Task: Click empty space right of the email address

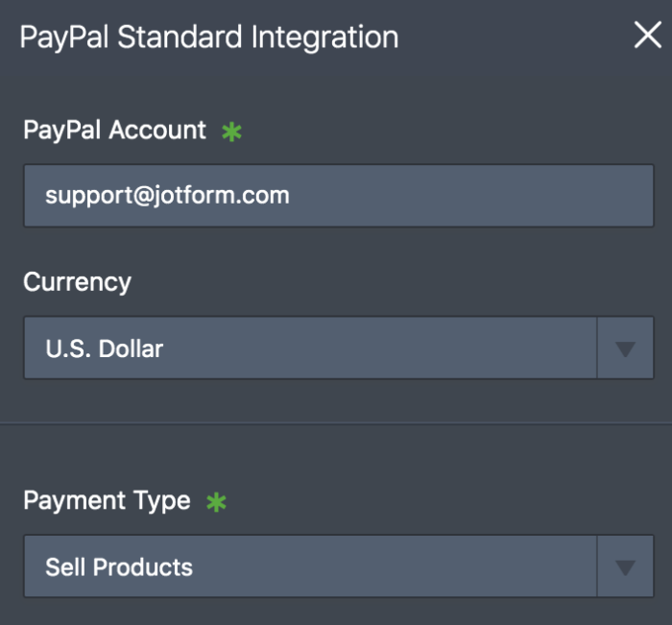Action: pyautogui.click(x=480, y=196)
